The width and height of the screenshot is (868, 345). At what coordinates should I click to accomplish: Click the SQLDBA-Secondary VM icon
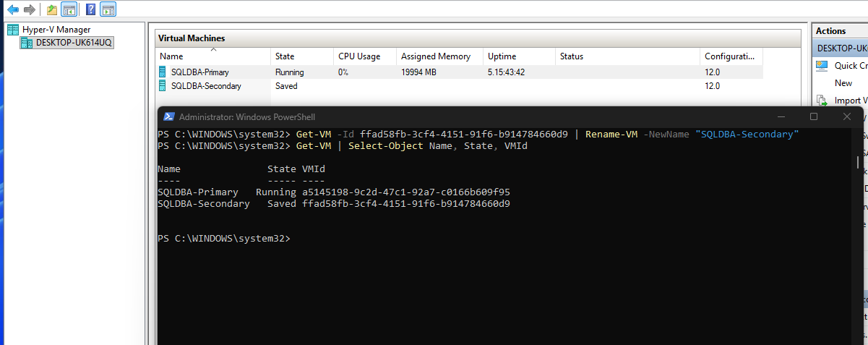coord(164,85)
